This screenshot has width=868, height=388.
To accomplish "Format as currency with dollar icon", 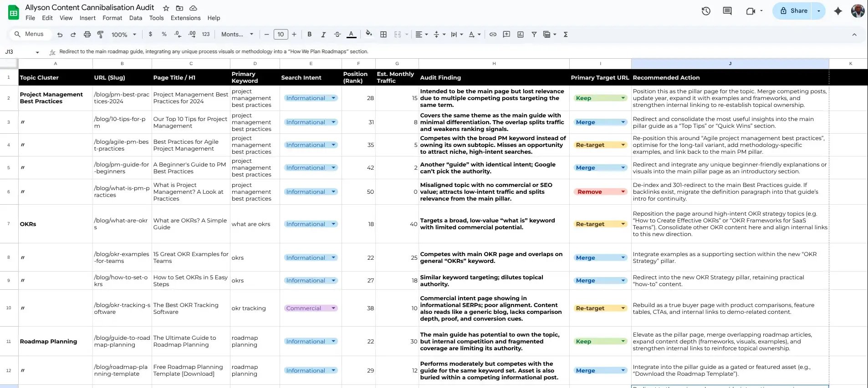I will 150,35.
